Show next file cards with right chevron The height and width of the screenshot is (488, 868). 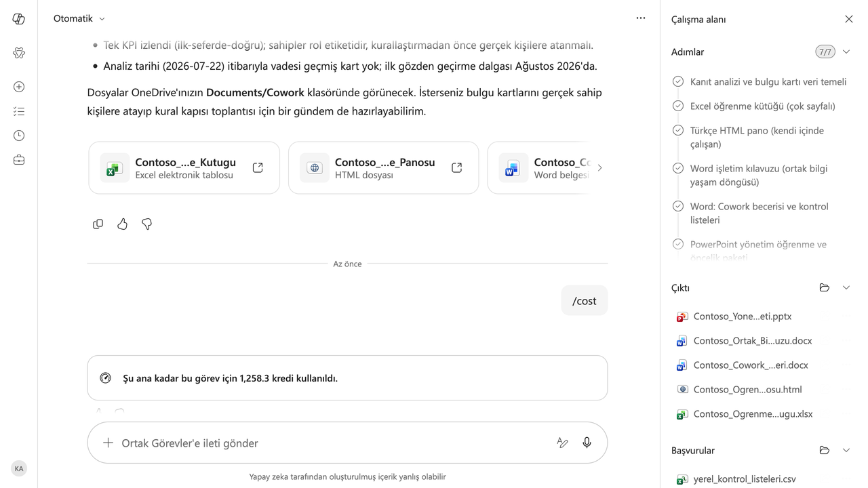click(x=599, y=167)
